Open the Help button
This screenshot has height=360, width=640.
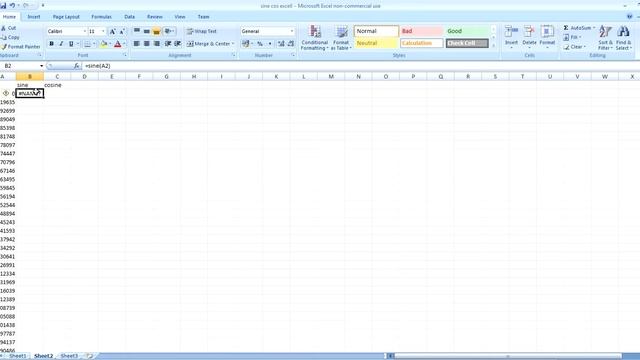[629, 17]
